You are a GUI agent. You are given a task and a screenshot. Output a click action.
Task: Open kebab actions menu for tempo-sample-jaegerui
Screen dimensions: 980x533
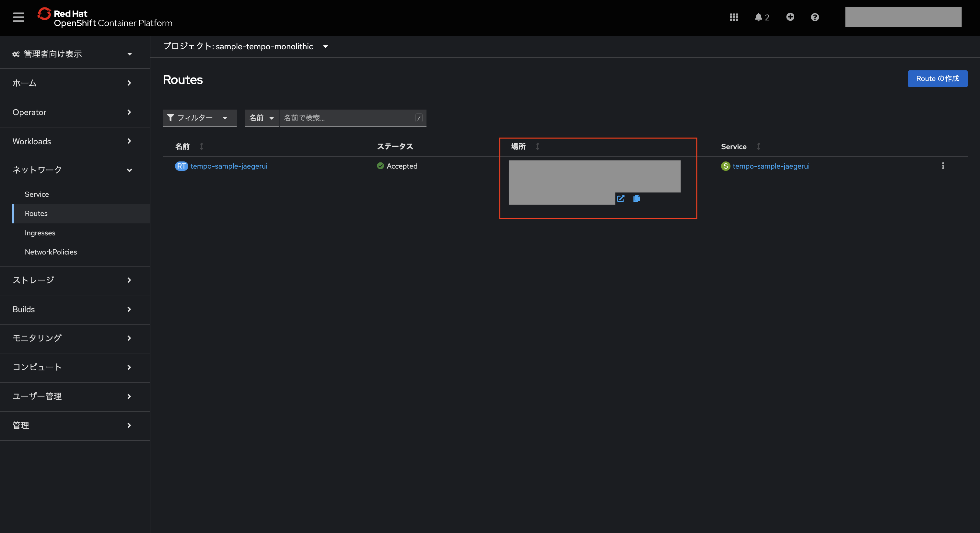point(943,166)
